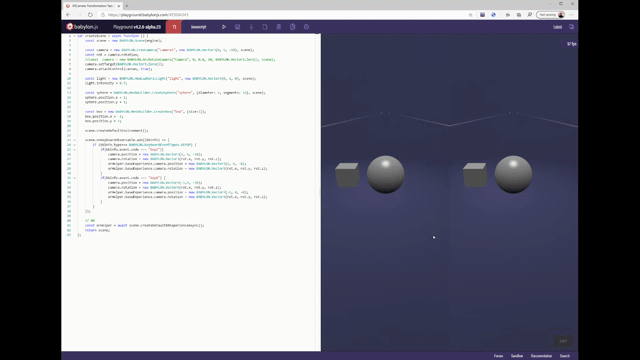640x360 pixels.
Task: Open the Documentation link in footer
Action: [x=541, y=356]
